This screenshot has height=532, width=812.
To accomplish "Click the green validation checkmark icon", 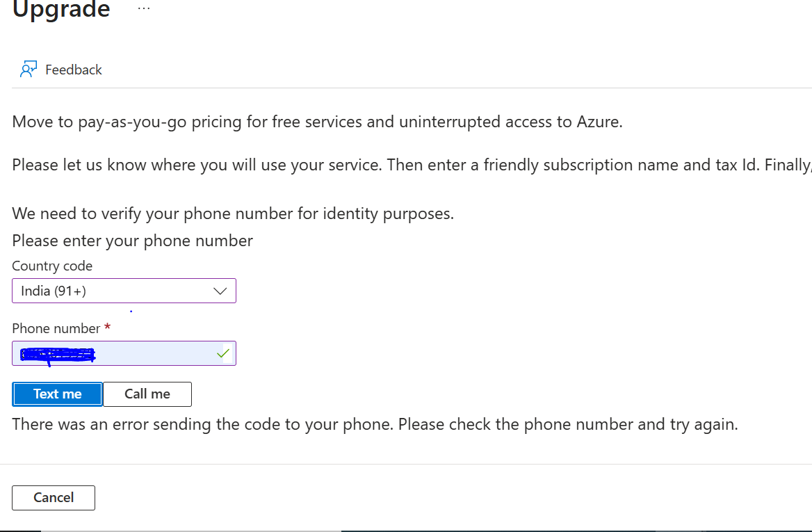I will tap(222, 353).
